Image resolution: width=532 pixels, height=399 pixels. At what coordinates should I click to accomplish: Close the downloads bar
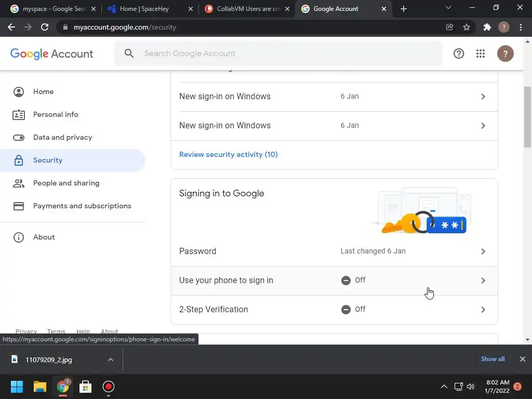(523, 359)
